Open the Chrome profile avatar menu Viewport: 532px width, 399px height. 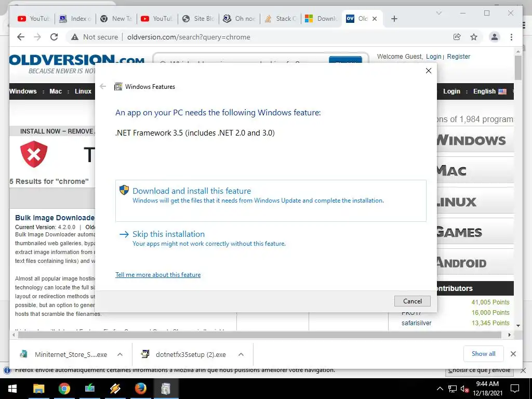(495, 37)
